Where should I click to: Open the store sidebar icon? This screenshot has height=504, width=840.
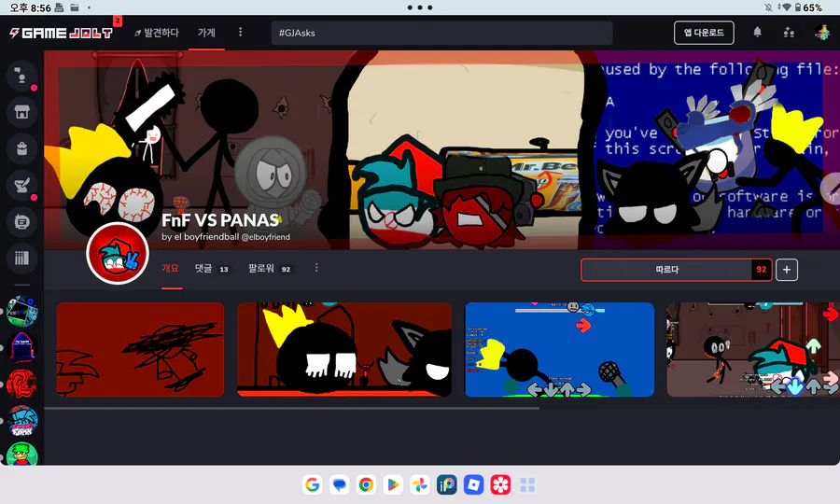pos(22,112)
